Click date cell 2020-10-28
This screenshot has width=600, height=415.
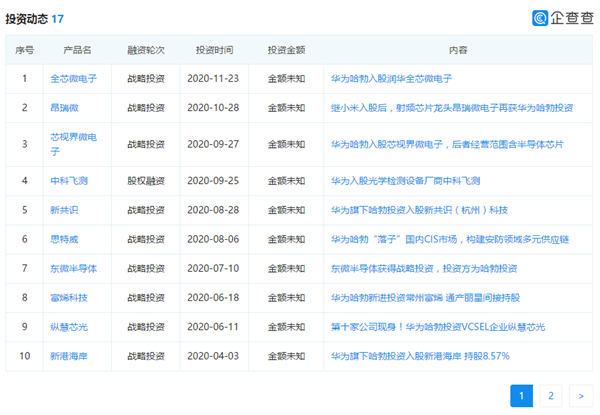tap(213, 108)
